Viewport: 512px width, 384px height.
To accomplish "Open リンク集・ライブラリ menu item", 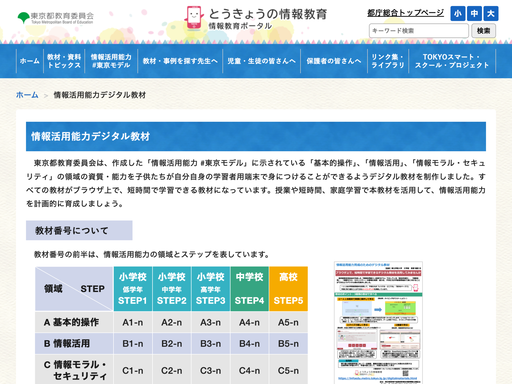I will coord(388,61).
